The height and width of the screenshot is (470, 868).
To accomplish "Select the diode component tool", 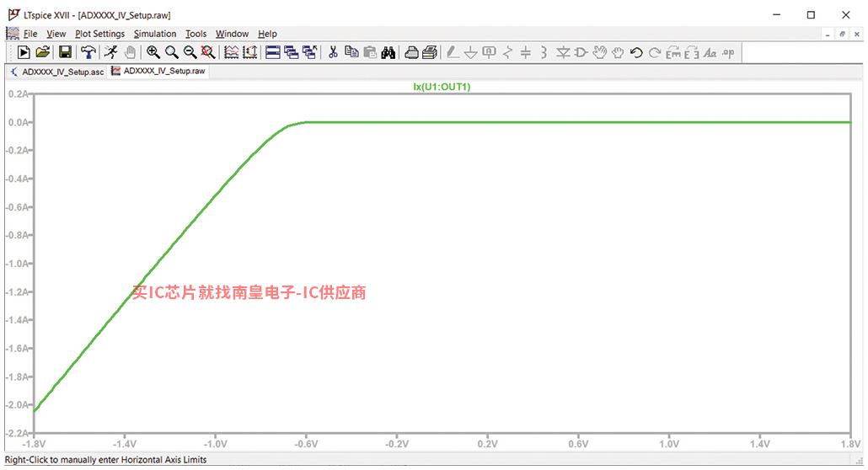I will (x=563, y=52).
